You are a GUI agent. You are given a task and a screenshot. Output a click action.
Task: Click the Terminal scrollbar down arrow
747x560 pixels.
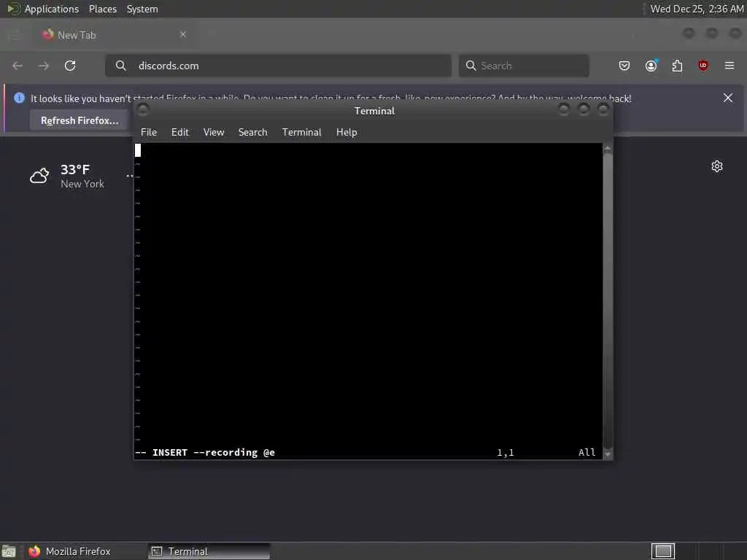coord(608,454)
